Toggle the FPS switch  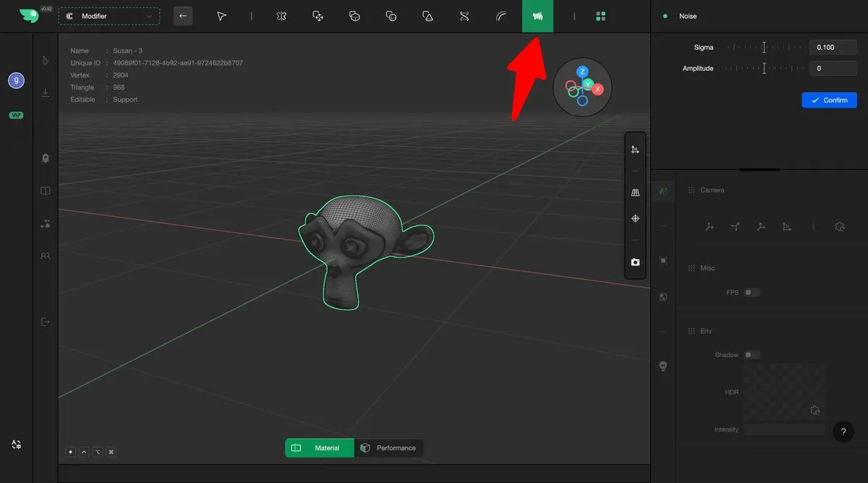(x=752, y=293)
